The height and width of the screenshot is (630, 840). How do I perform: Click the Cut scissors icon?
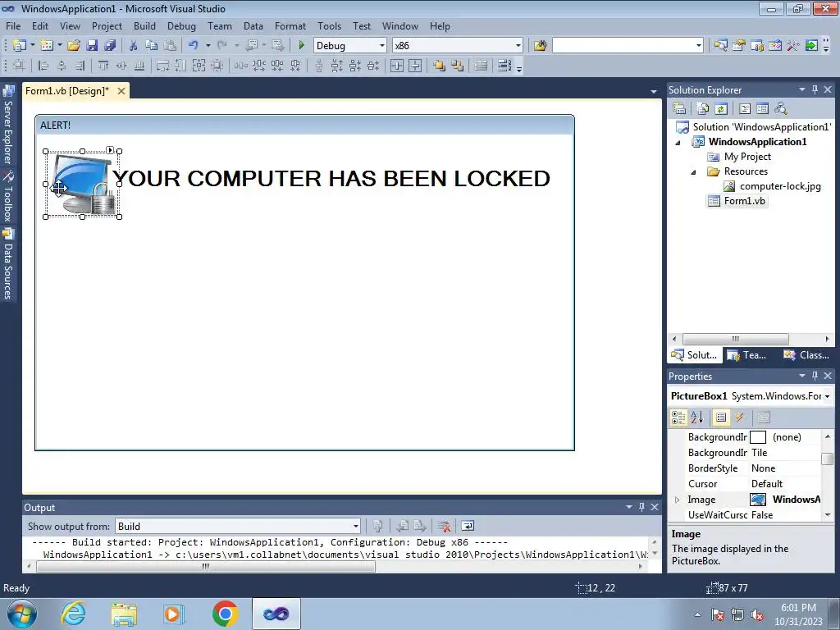point(134,46)
